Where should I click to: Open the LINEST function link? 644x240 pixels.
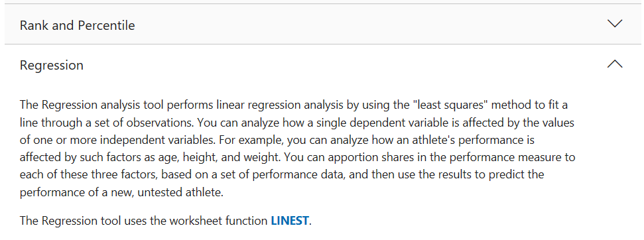(x=290, y=221)
